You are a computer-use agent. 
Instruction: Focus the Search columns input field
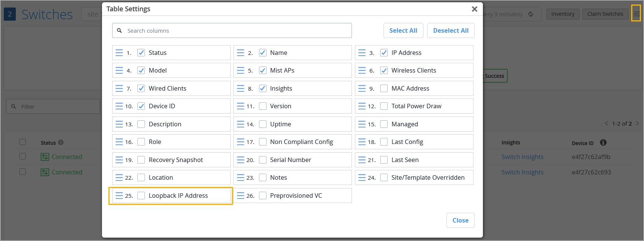237,30
